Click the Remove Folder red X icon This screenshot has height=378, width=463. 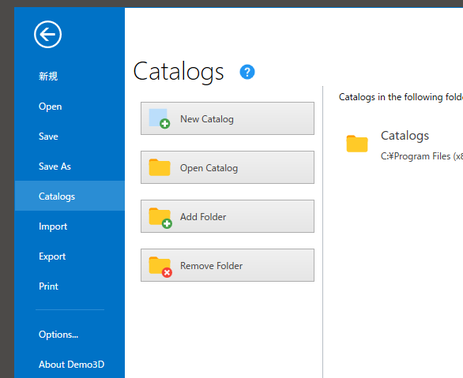[167, 273]
